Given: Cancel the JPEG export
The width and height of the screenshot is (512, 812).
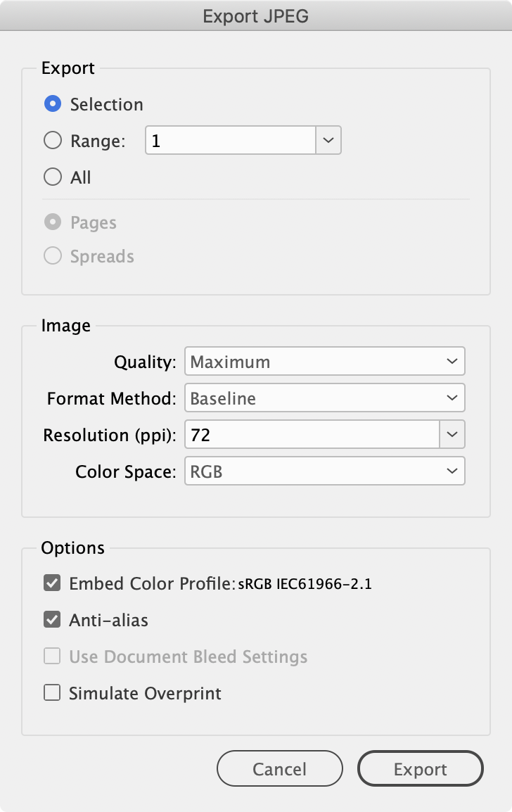Looking at the screenshot, I should pos(279,768).
